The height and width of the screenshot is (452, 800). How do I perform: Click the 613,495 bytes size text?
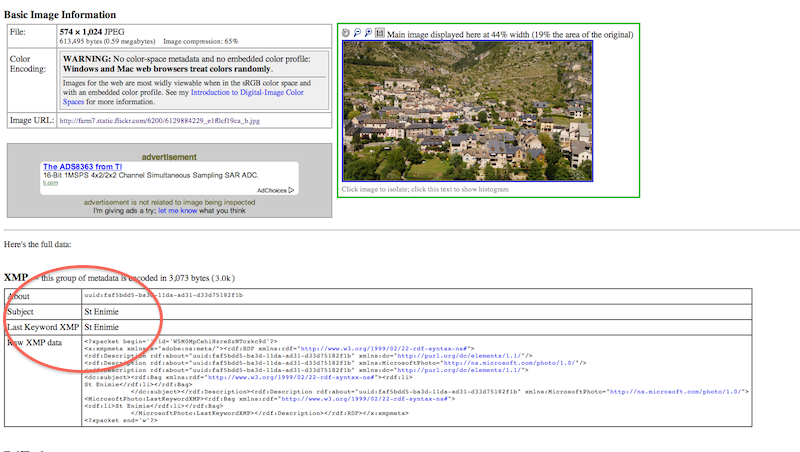[x=107, y=41]
